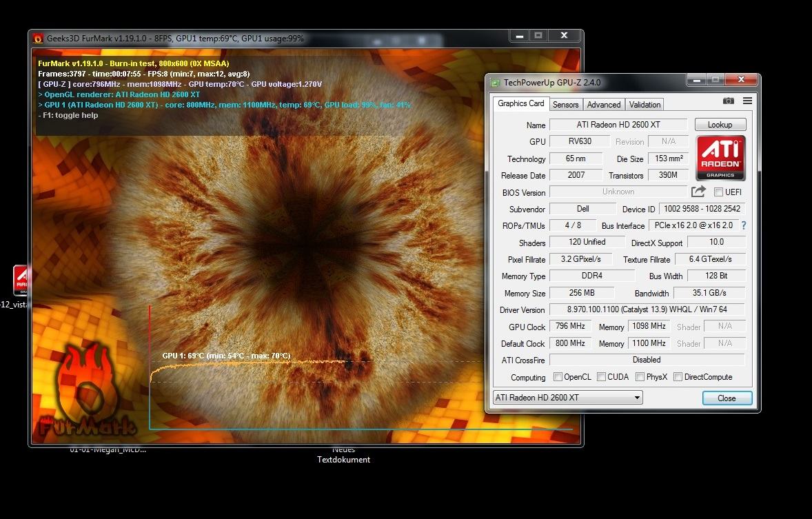This screenshot has height=519, width=812.
Task: Click the Transistors field 390M
Action: pyautogui.click(x=668, y=175)
